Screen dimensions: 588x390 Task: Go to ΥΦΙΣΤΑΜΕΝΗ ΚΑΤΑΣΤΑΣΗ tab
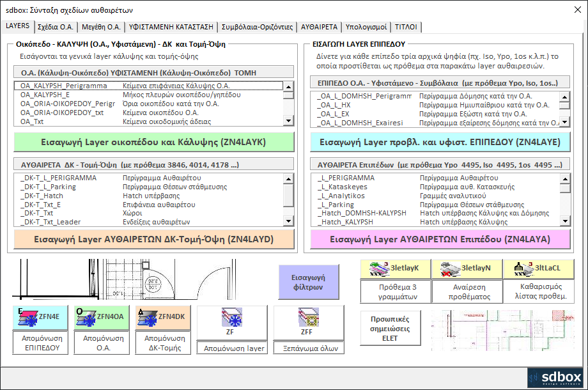click(171, 27)
